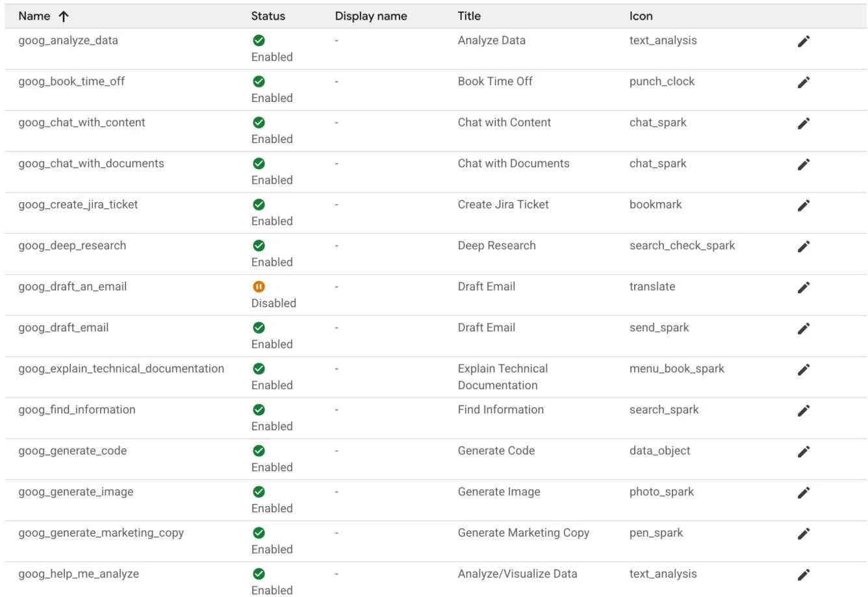
Task: Click orange paused status icon for goog_draft_an_email
Action: coord(259,286)
